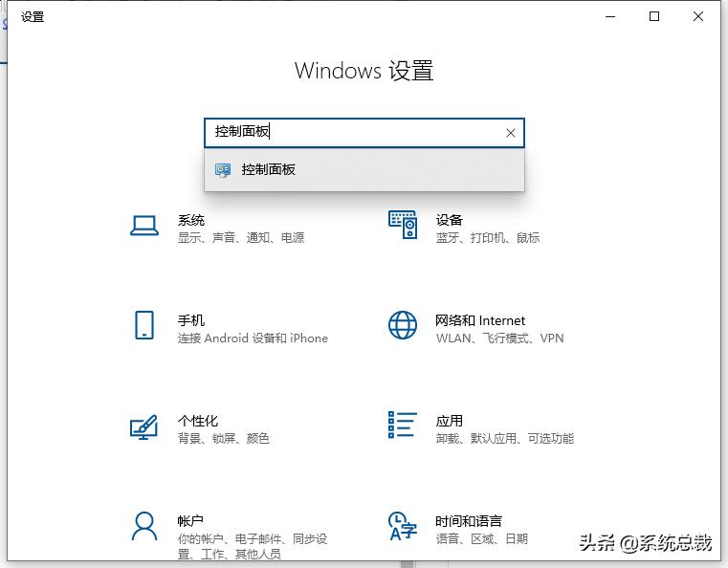
Task: Click the 显示、声音、通知、电源 description
Action: (241, 237)
